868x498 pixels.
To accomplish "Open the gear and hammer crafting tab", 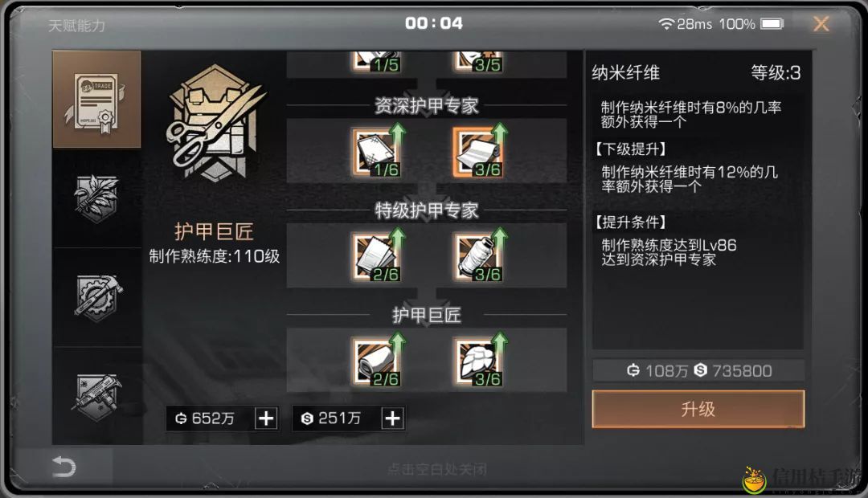I will pyautogui.click(x=97, y=298).
